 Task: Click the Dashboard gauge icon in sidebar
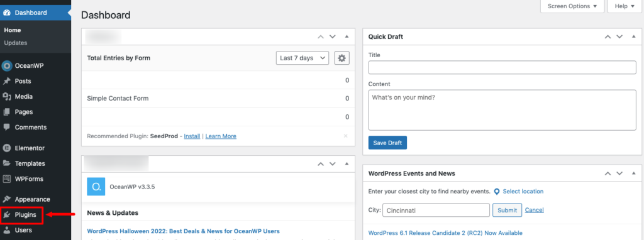pyautogui.click(x=6, y=13)
